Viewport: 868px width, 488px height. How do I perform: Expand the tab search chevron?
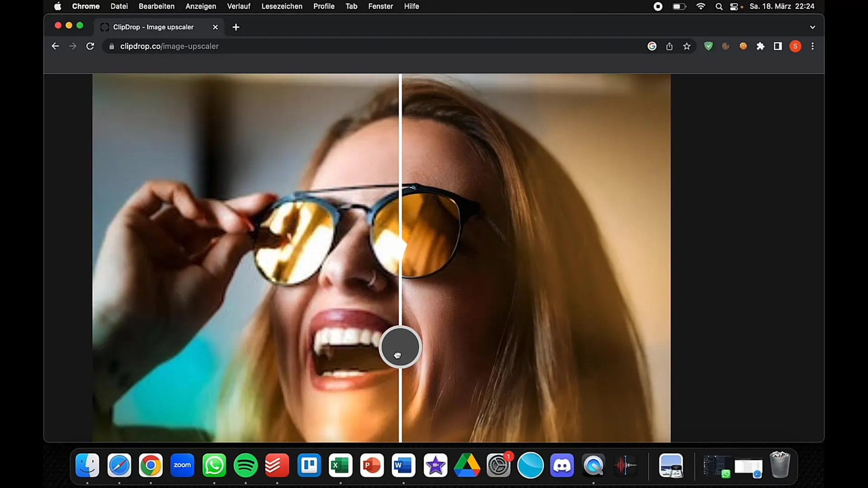tap(812, 27)
